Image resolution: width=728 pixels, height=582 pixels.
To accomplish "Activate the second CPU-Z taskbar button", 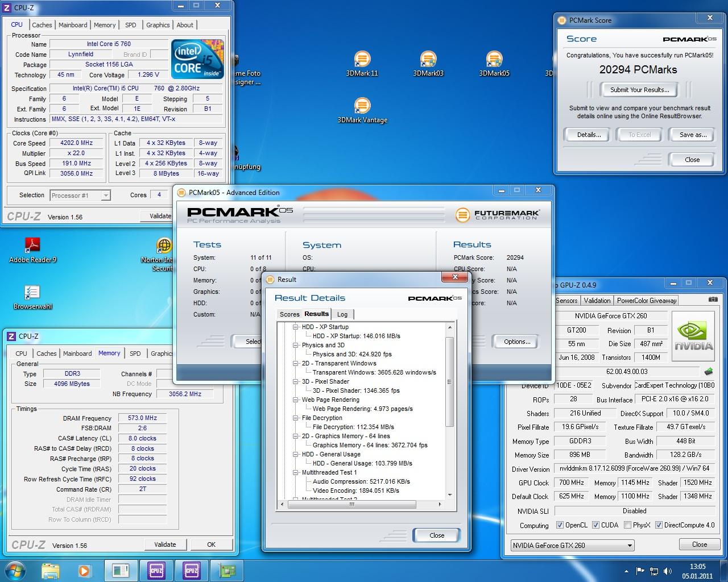I will point(192,570).
